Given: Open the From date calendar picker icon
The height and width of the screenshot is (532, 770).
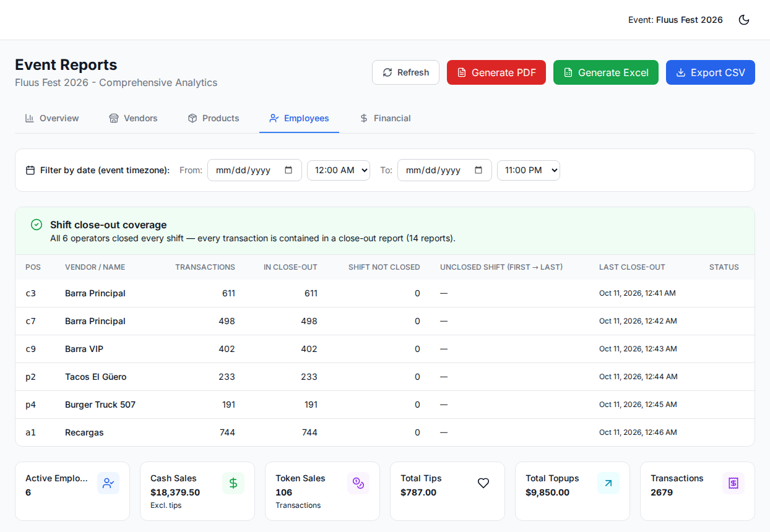Looking at the screenshot, I should 288,170.
